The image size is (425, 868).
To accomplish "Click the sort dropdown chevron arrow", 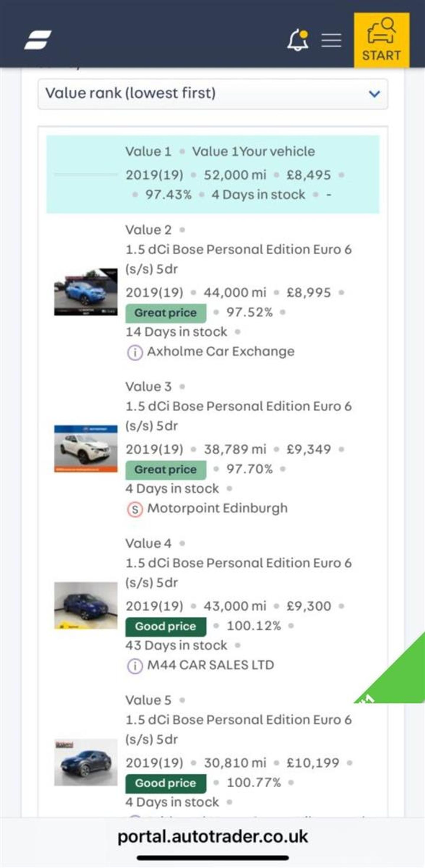I will tap(374, 94).
